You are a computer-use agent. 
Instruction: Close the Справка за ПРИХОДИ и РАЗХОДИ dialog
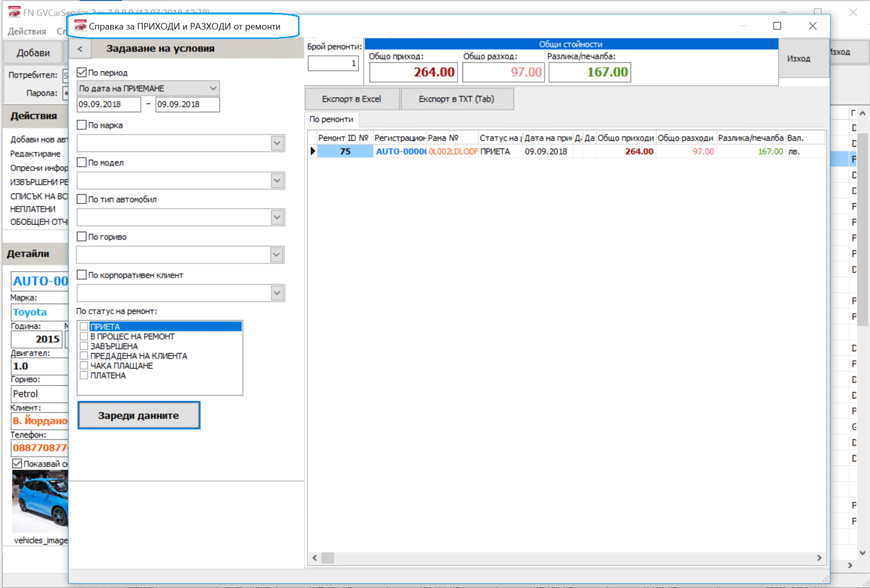pos(812,25)
